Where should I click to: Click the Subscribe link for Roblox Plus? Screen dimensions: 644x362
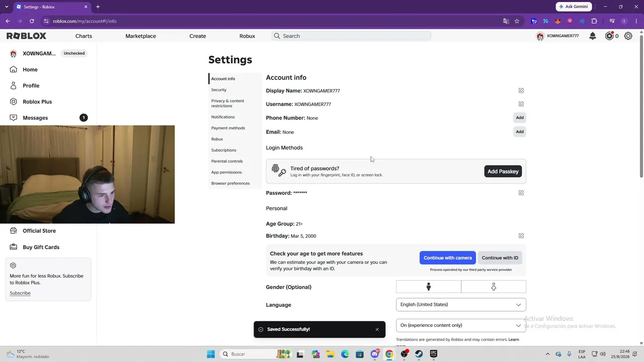point(20,293)
